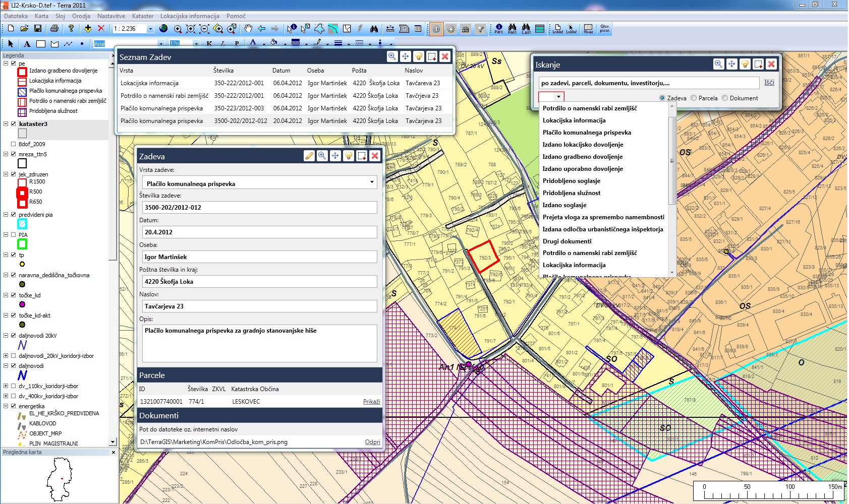Open the Kataster menu
The height and width of the screenshot is (504, 849).
(x=143, y=16)
